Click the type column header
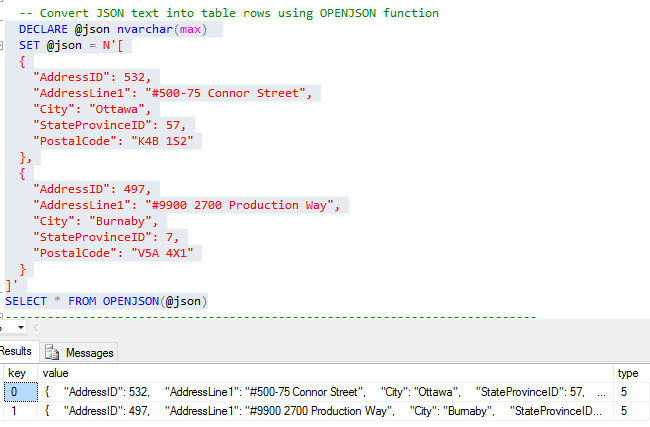The image size is (650, 427). (628, 372)
